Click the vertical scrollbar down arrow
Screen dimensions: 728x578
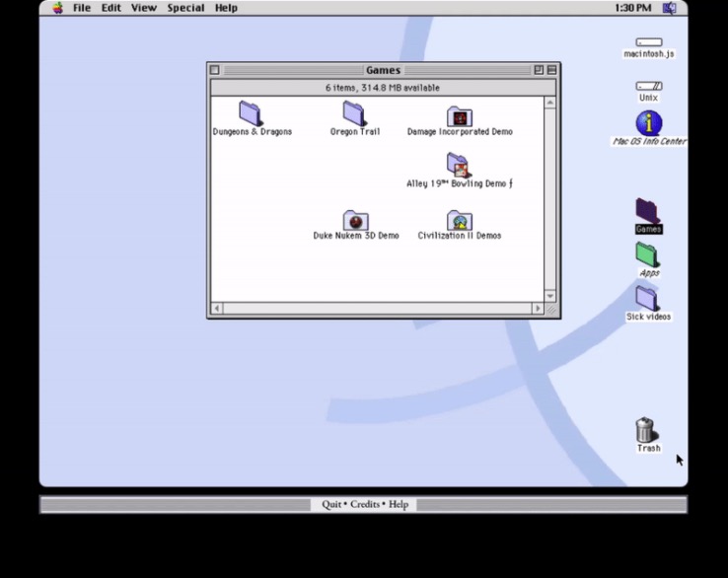pyautogui.click(x=550, y=296)
